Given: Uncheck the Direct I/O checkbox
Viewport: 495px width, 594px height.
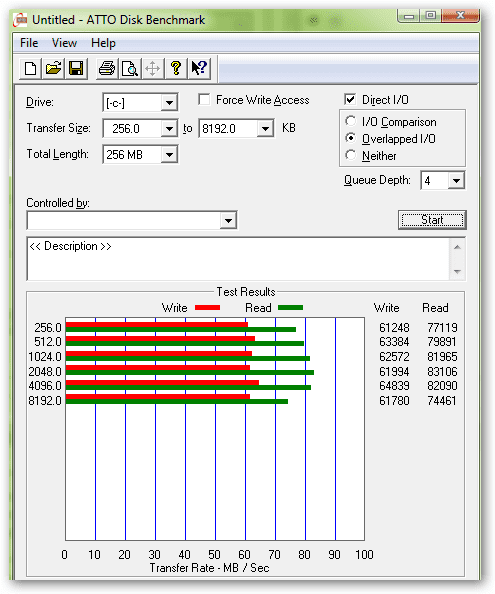Looking at the screenshot, I should tap(350, 100).
